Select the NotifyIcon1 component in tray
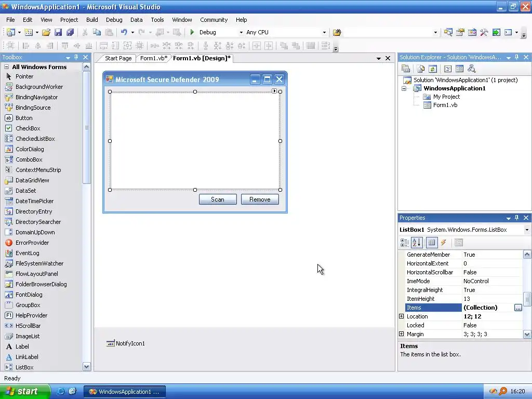This screenshot has width=532, height=399. (126, 343)
